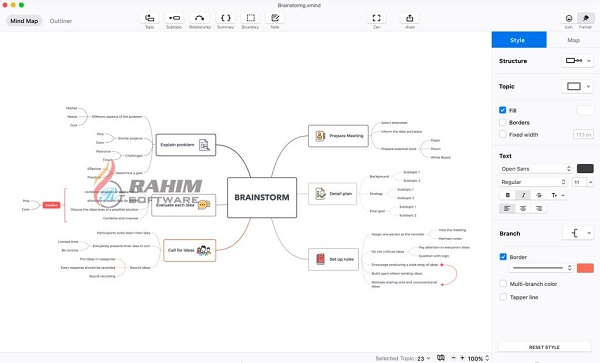600x363 pixels.
Task: Open the Open Sans font dropdown
Action: (x=535, y=169)
